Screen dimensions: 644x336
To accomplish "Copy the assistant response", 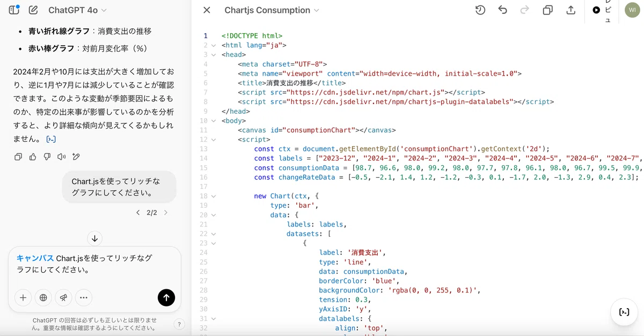I will coord(18,157).
